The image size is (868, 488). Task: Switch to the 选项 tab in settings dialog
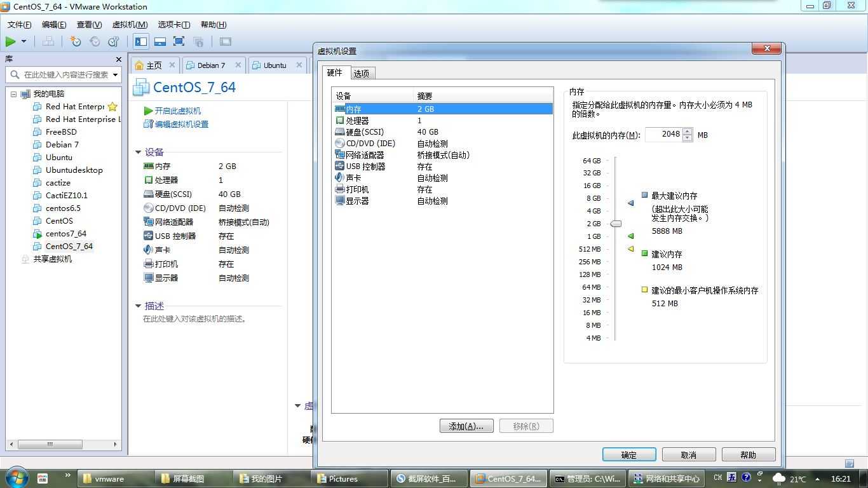tap(362, 73)
